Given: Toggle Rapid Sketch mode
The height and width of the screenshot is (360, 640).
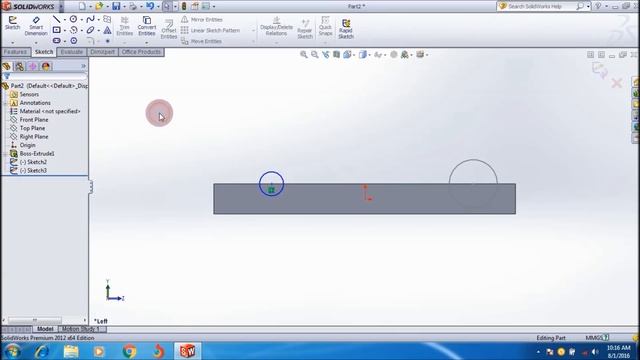Looking at the screenshot, I should (x=346, y=29).
